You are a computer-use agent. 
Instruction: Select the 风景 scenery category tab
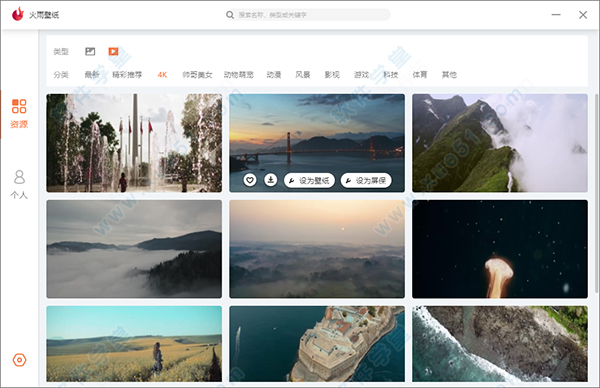pos(302,75)
